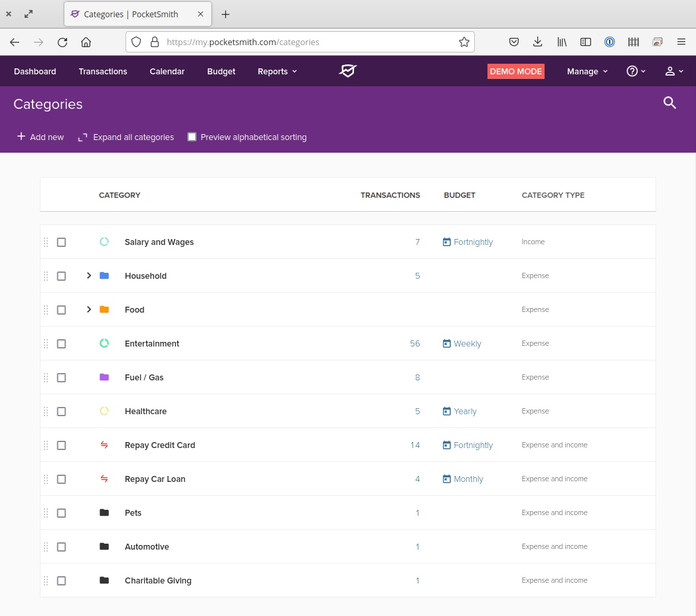Viewport: 696px width, 616px height.
Task: Expand the Household category
Action: (x=89, y=275)
